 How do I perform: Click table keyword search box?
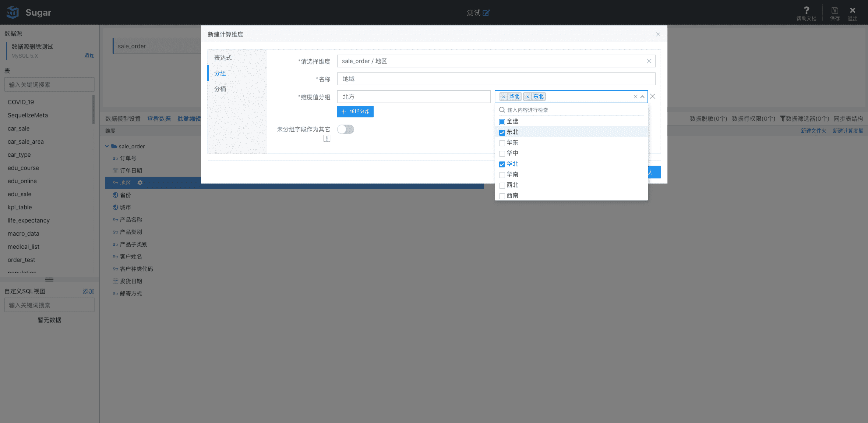coord(49,85)
